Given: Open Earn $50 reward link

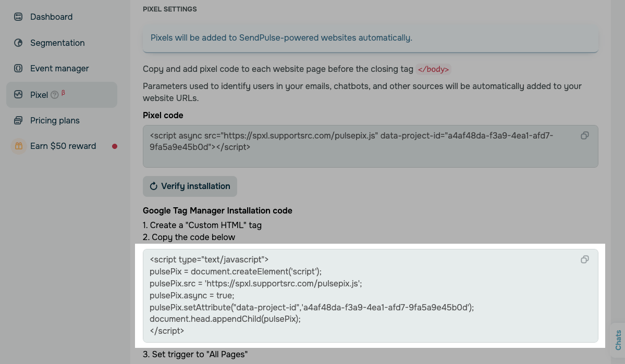Looking at the screenshot, I should pos(63,146).
